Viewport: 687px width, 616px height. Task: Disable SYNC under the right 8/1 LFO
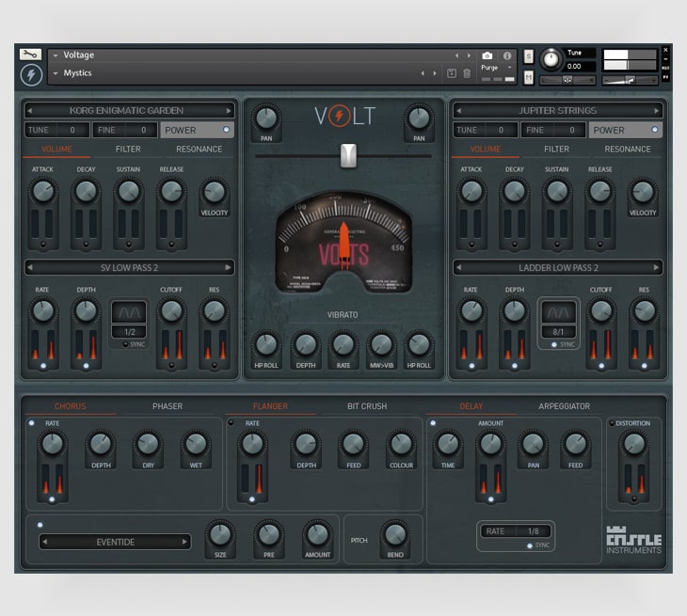[x=554, y=344]
